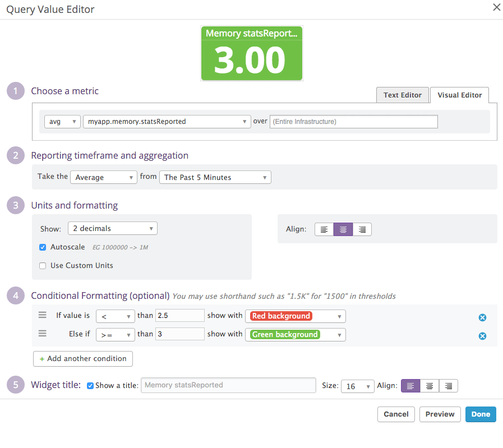Switch to the Text Editor tab
The width and height of the screenshot is (503, 448).
coord(402,95)
